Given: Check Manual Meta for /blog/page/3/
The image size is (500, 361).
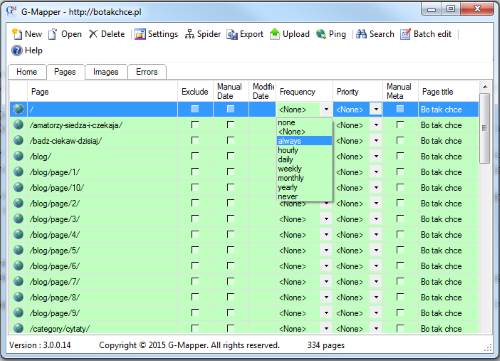Looking at the screenshot, I should pos(400,219).
